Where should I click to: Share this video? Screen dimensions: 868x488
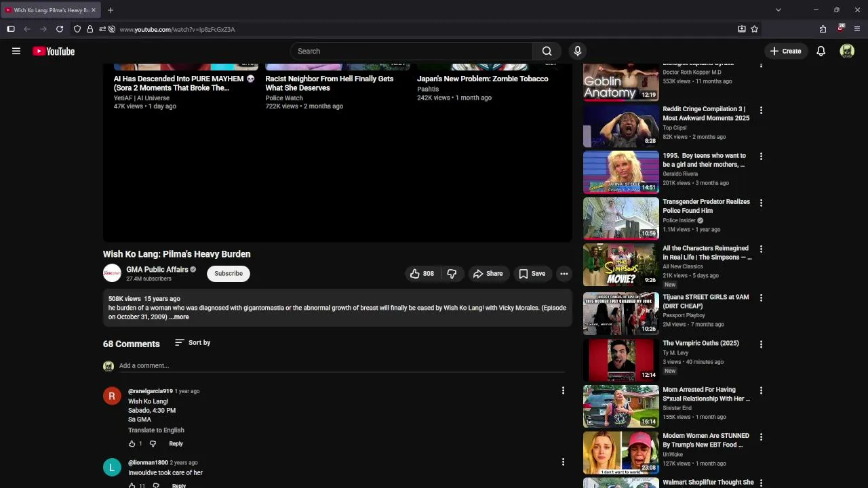pyautogui.click(x=488, y=274)
